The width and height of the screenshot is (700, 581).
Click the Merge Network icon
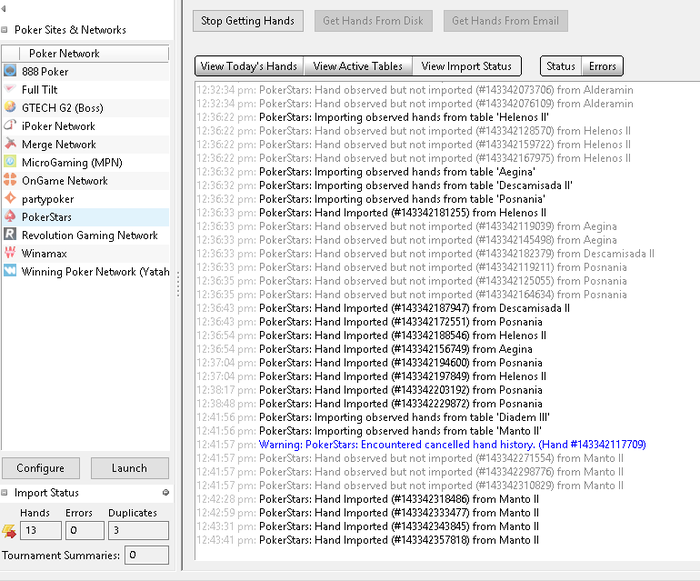[10, 144]
